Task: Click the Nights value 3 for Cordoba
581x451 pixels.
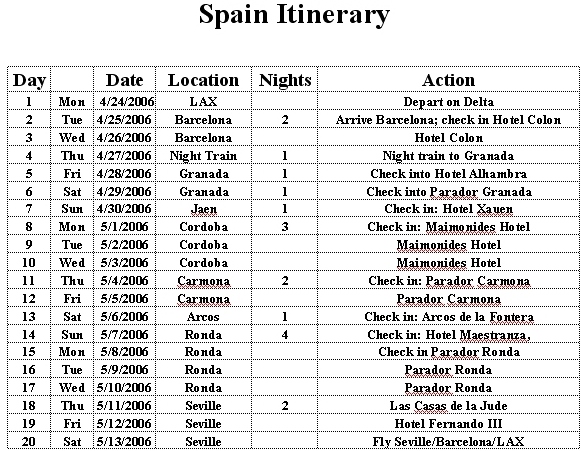Action: click(x=285, y=227)
